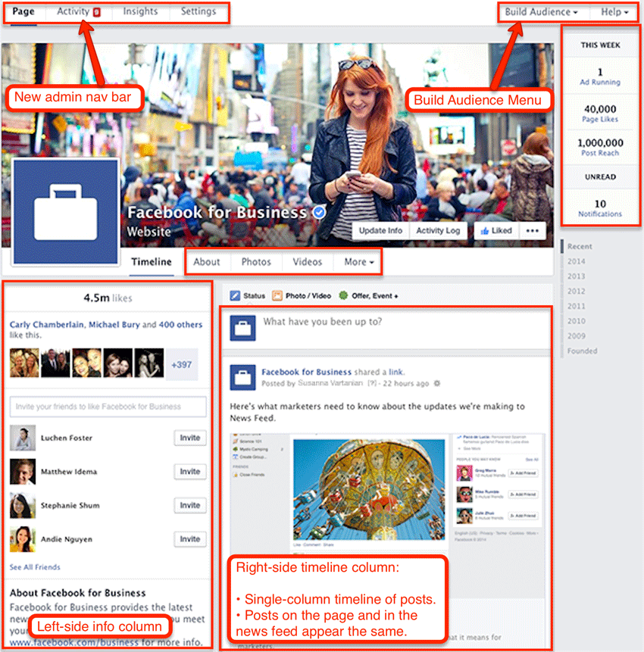This screenshot has height=652, width=644.
Task: Jump to 2013 in timeline navigator
Action: tap(576, 276)
